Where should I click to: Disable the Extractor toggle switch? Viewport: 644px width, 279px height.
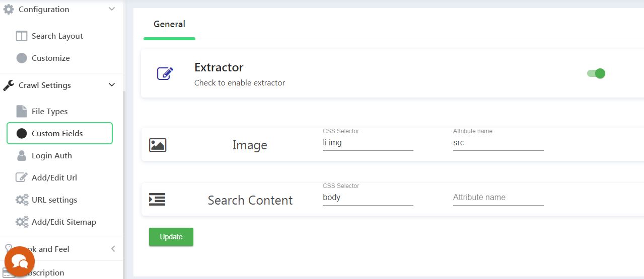pos(596,73)
